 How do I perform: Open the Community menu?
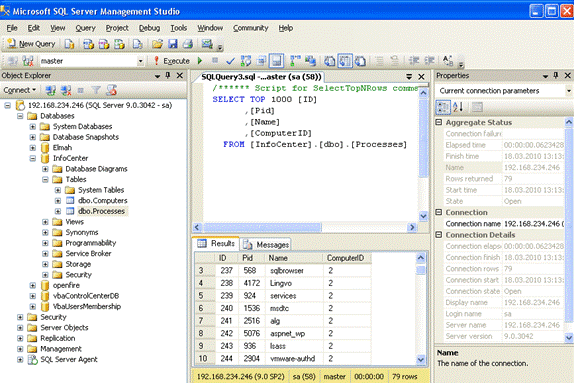click(251, 28)
